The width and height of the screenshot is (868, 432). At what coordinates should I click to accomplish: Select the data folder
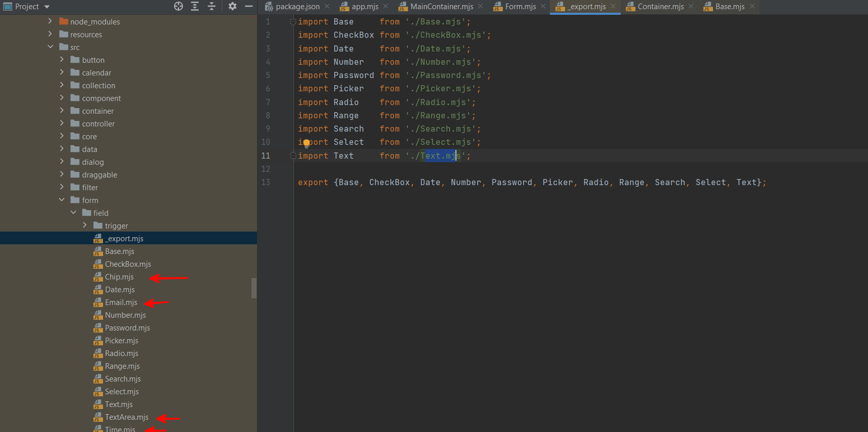pyautogui.click(x=90, y=149)
